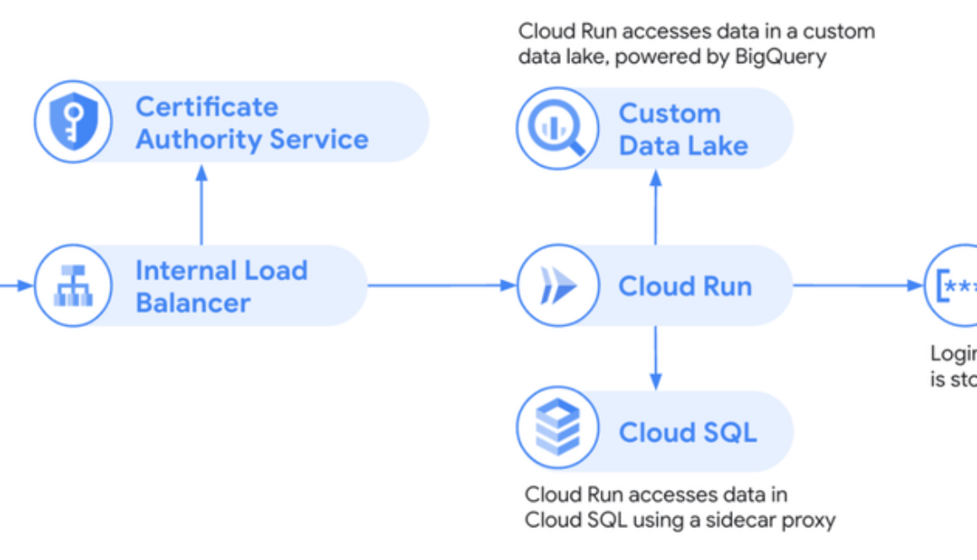Click the Custom Data Lake BigQuery magnifier icon
This screenshot has width=977, height=560.
tap(558, 128)
